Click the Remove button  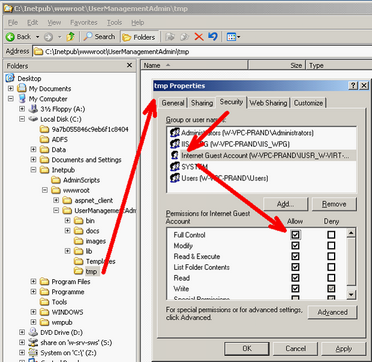(x=334, y=204)
